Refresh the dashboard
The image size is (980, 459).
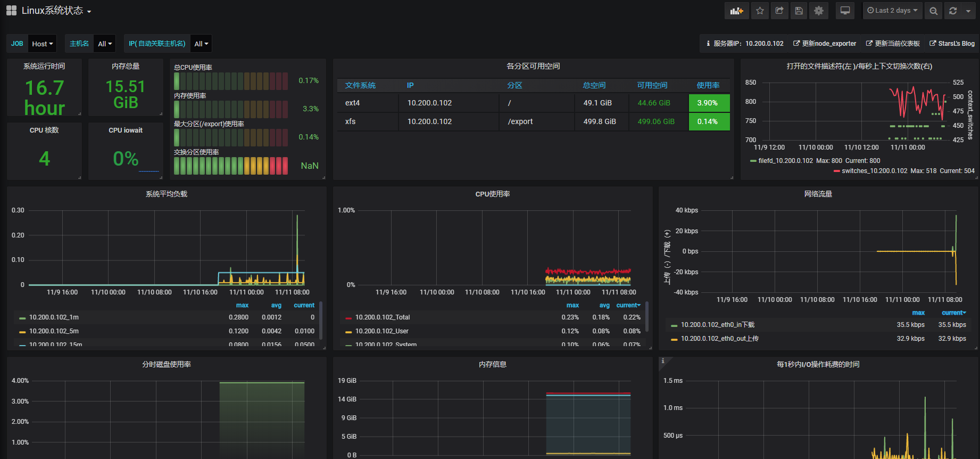tap(953, 11)
